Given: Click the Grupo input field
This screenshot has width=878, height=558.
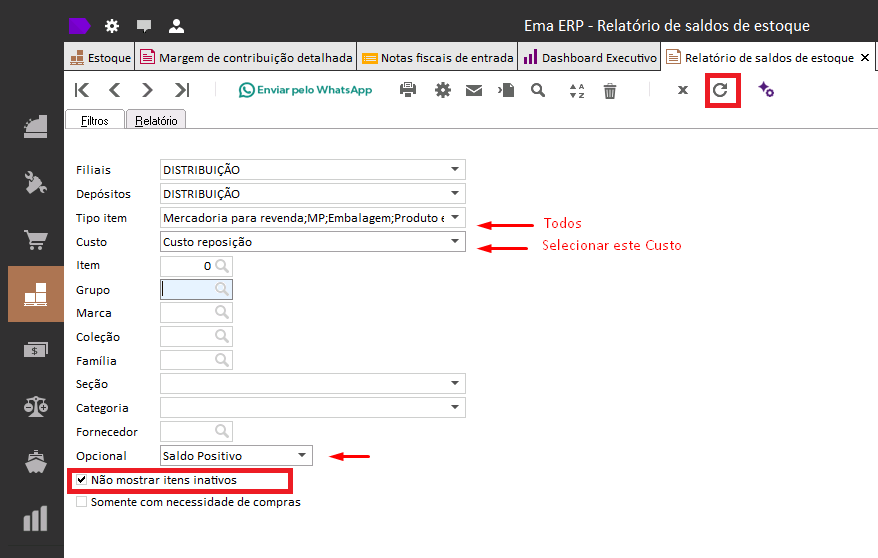Looking at the screenshot, I should pos(188,290).
